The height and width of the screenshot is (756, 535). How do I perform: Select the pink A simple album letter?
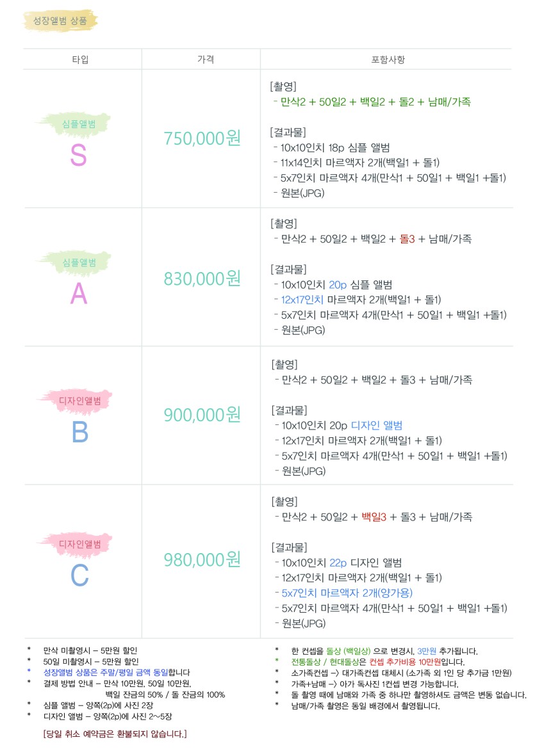(79, 293)
